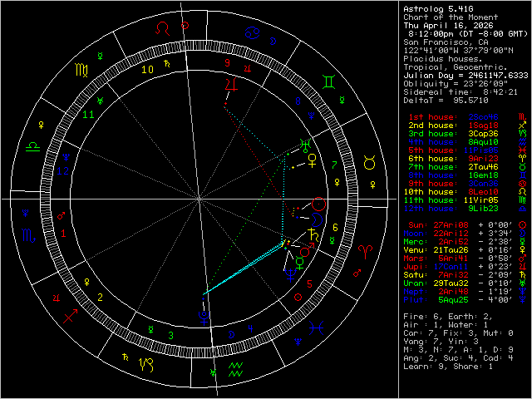Screen dimensions: 532x399
Task: Click the large yellow Venus glyph in house 7
Action: tap(312, 160)
